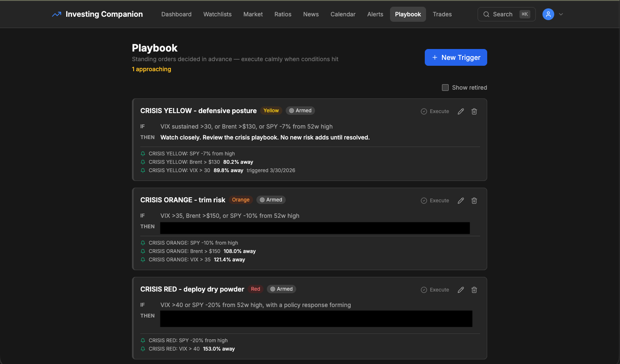This screenshot has width=620, height=364.
Task: Click bell icon for CRISIS YELLOW Brent > $130 alert
Action: point(143,162)
